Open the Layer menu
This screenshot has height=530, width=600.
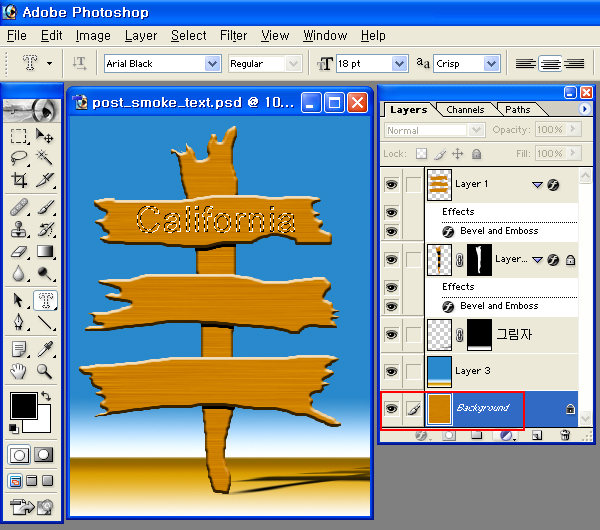[x=141, y=36]
